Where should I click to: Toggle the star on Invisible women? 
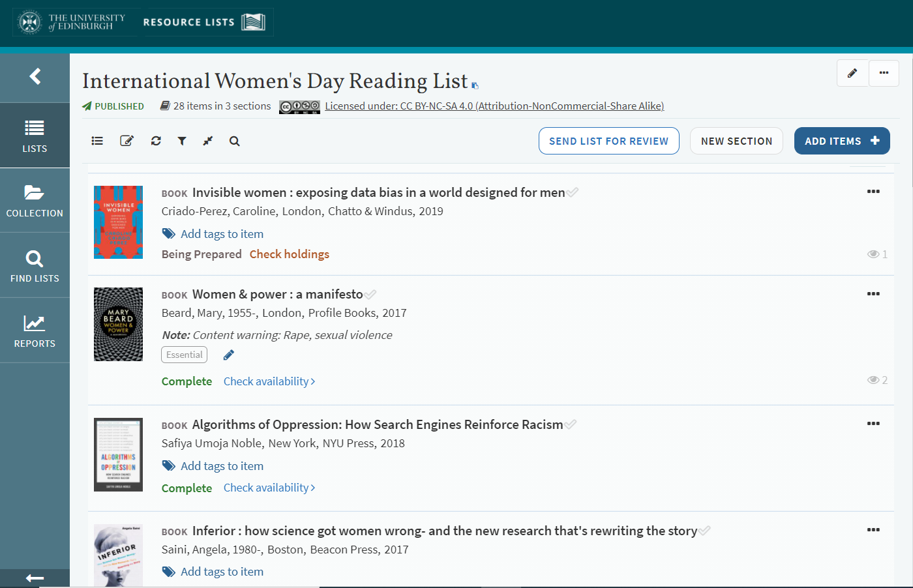pyautogui.click(x=573, y=192)
